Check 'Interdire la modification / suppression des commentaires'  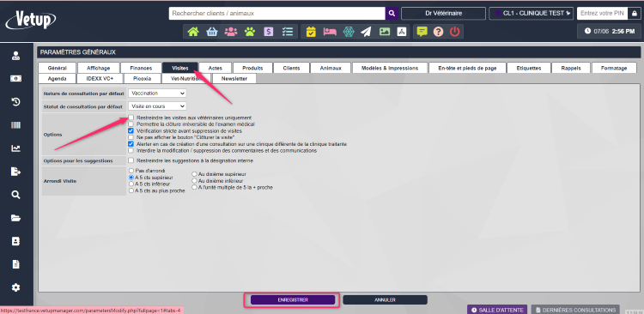[131, 151]
